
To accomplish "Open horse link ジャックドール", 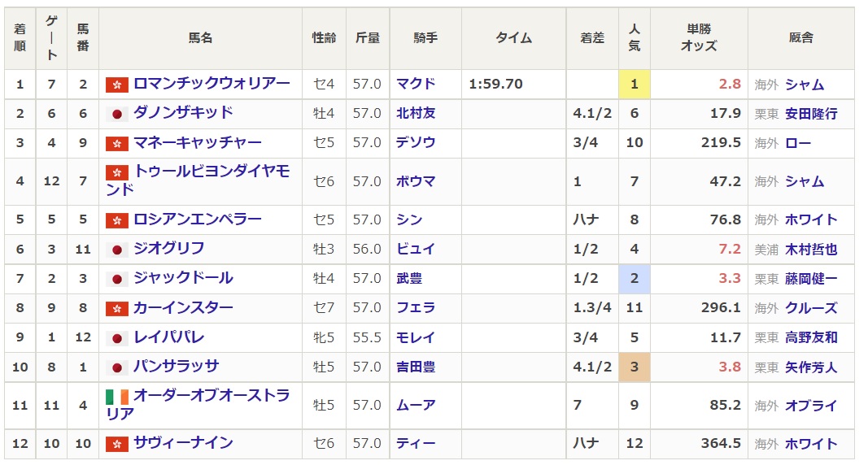I will click(x=183, y=278).
